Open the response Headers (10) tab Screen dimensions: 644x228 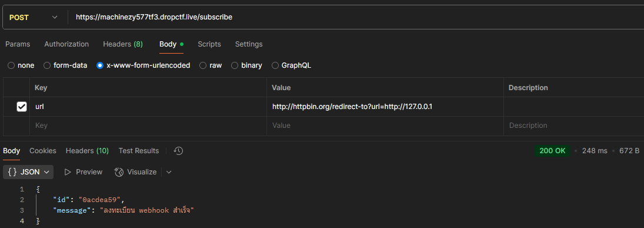[x=87, y=151]
